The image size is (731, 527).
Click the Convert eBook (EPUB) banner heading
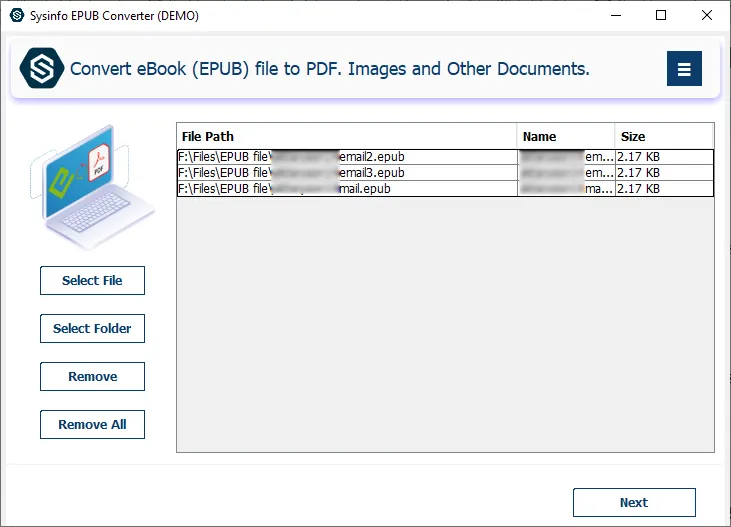[x=330, y=69]
